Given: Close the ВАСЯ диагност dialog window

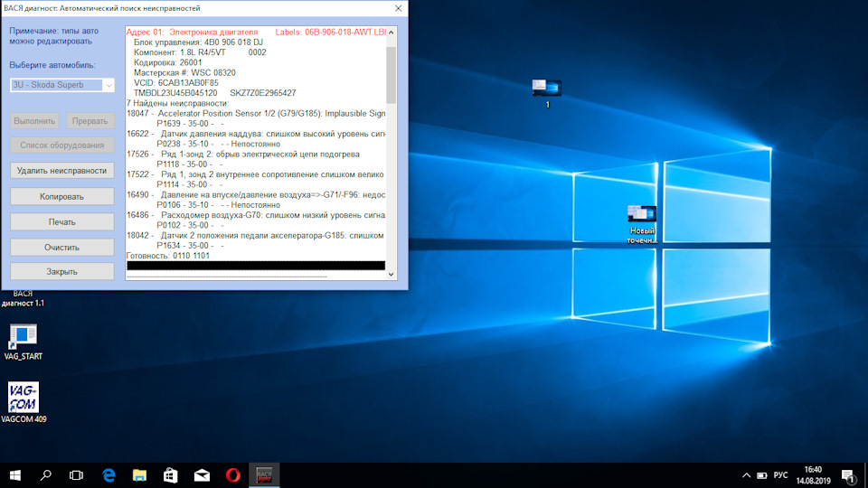Looking at the screenshot, I should click(x=398, y=8).
